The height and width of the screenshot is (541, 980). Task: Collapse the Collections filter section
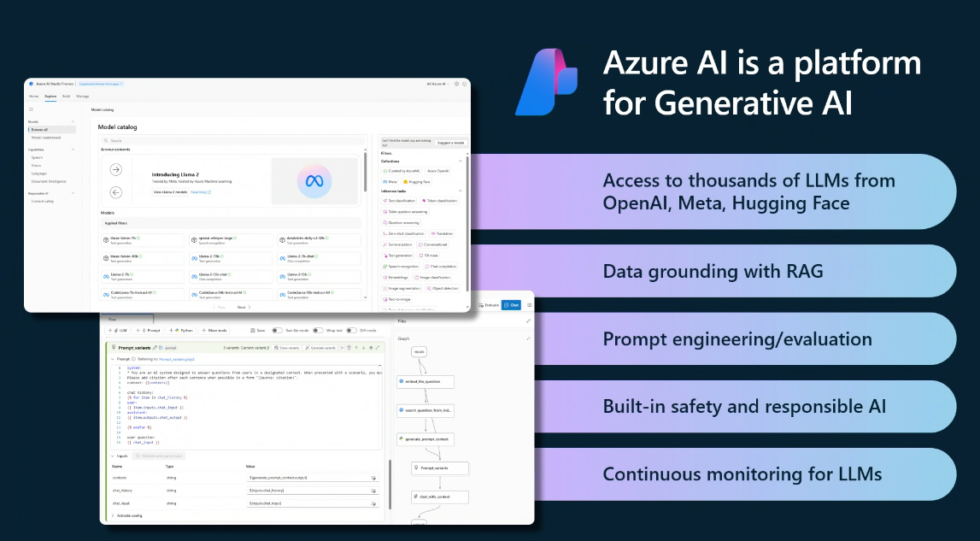[461, 161]
